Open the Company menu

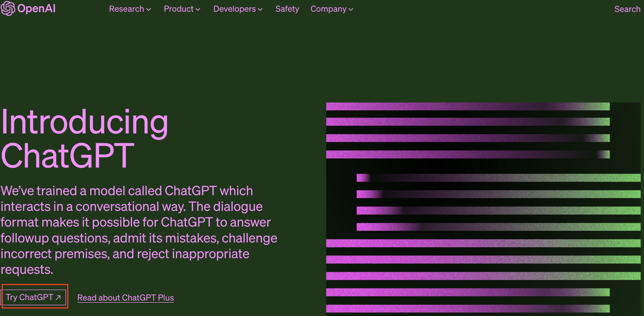(328, 9)
